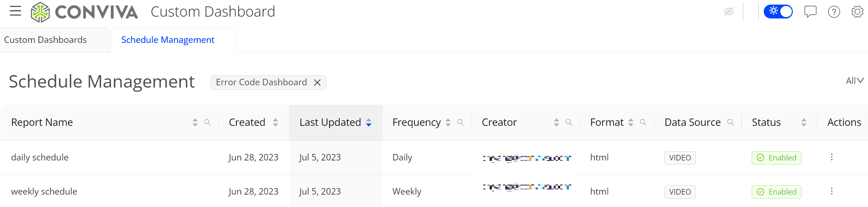
Task: Open actions menu for weekly schedule
Action: coord(832,191)
